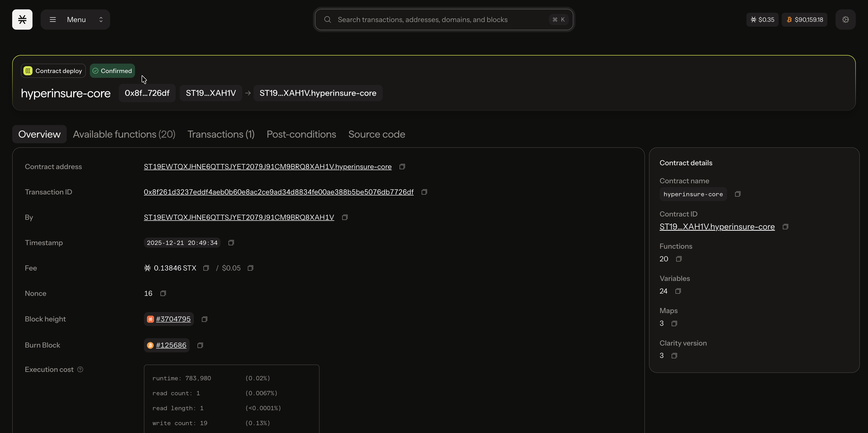
Task: Copy the timestamp value
Action: coord(231,243)
